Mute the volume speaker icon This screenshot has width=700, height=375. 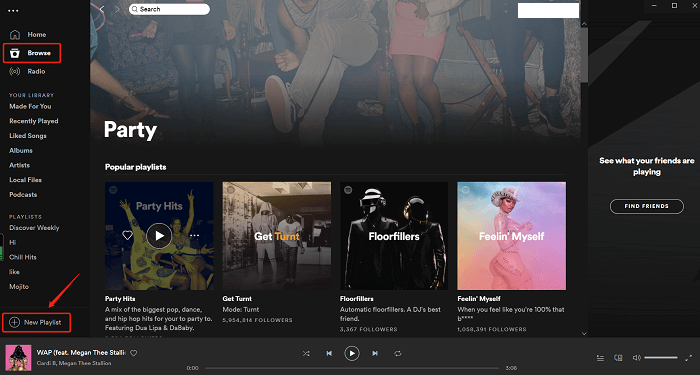(637, 358)
